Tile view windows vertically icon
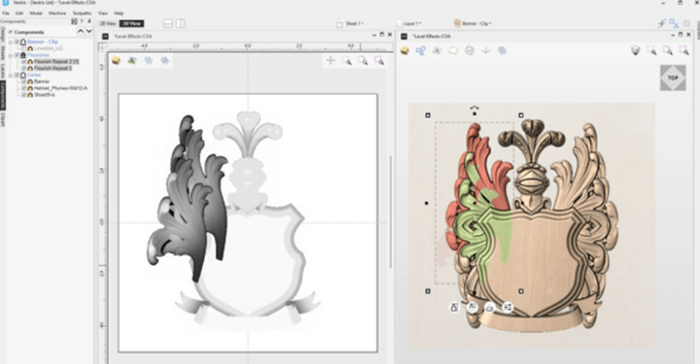This screenshot has height=364, width=700. coord(181,23)
